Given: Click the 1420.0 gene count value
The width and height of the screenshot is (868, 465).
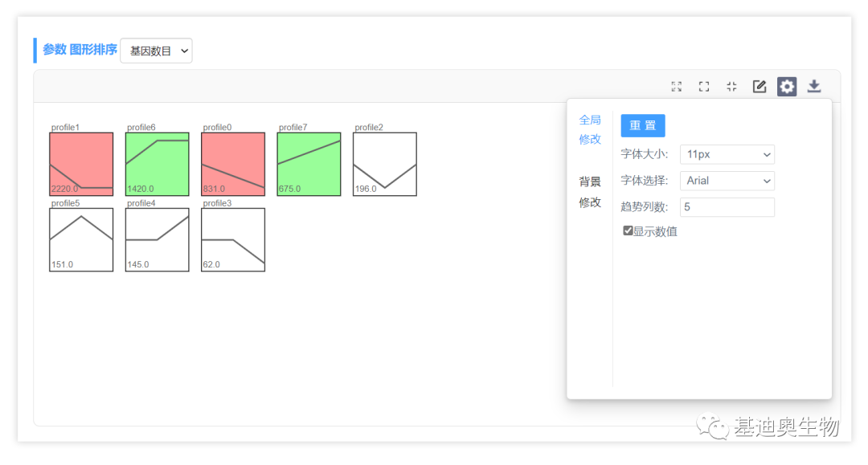Looking at the screenshot, I should pos(140,189).
